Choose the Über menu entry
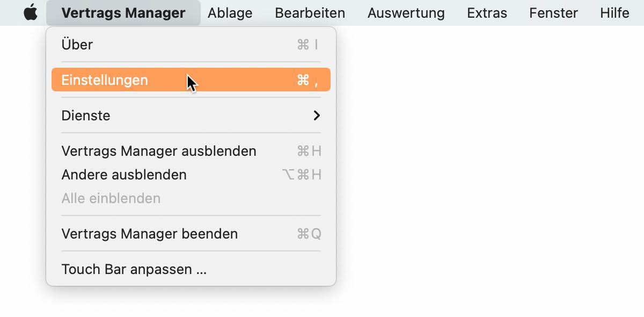This screenshot has width=644, height=317. (191, 45)
